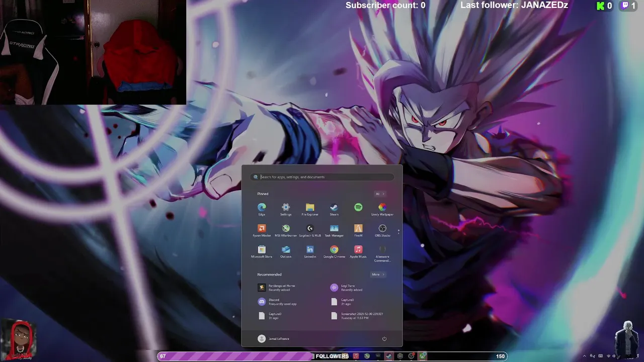The width and height of the screenshot is (644, 362).
Task: Launch Logitech G HUB
Action: pos(310,231)
